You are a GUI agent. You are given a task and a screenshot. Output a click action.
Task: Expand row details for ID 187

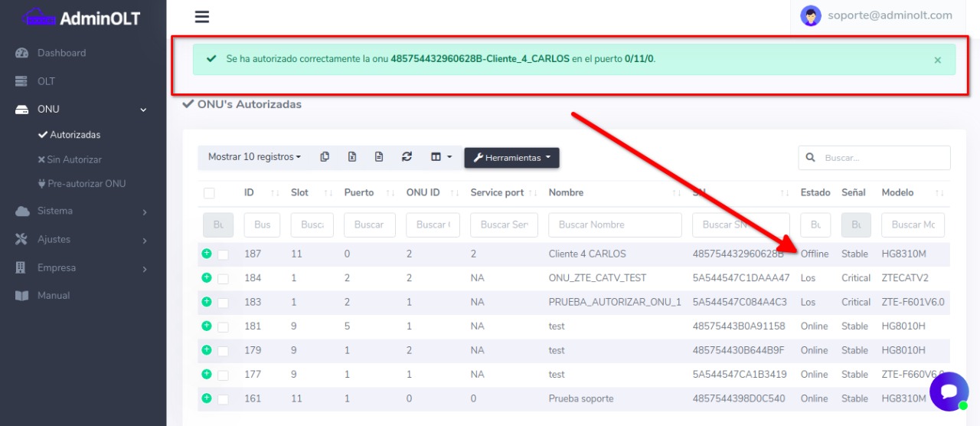[x=206, y=254]
